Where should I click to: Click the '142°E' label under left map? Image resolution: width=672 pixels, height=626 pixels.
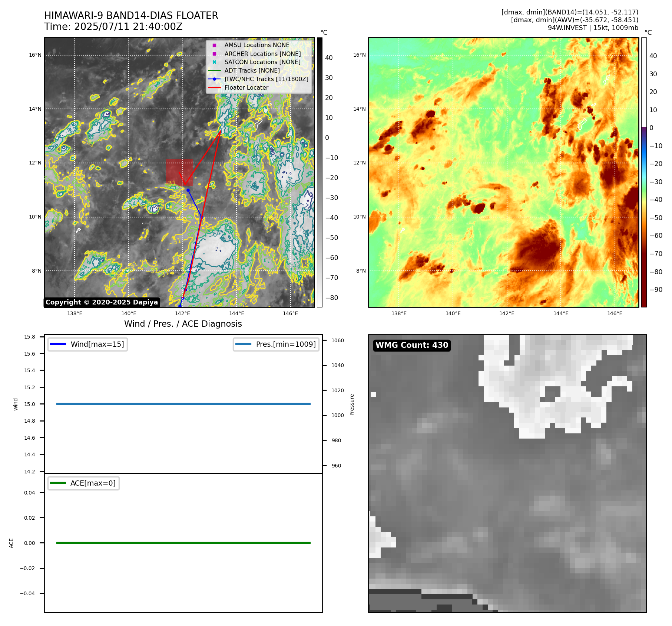pos(182,313)
